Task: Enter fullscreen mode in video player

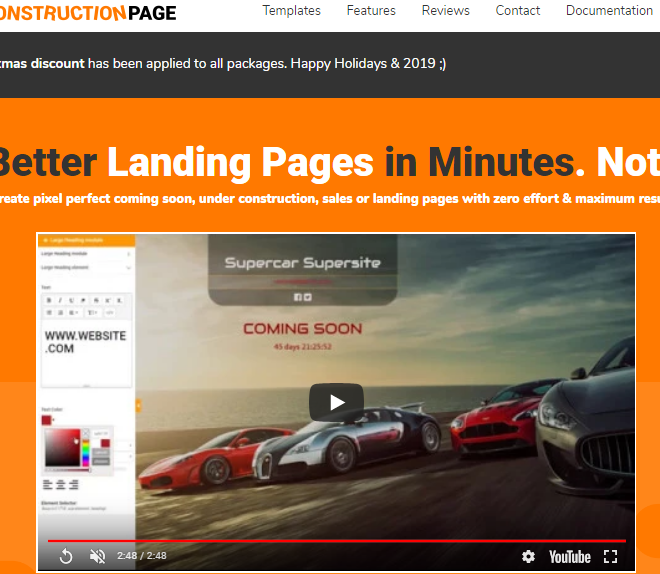Action: (x=610, y=557)
